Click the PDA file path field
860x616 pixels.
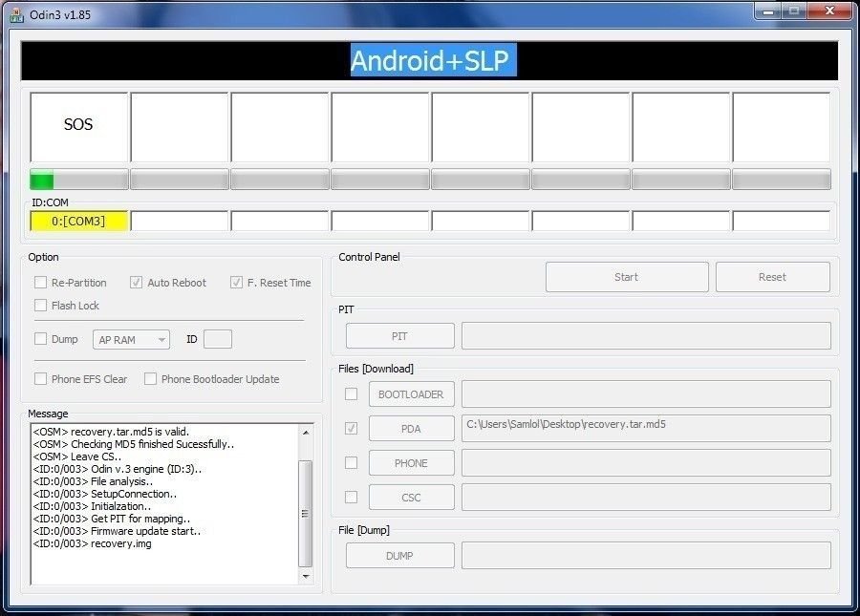(646, 428)
